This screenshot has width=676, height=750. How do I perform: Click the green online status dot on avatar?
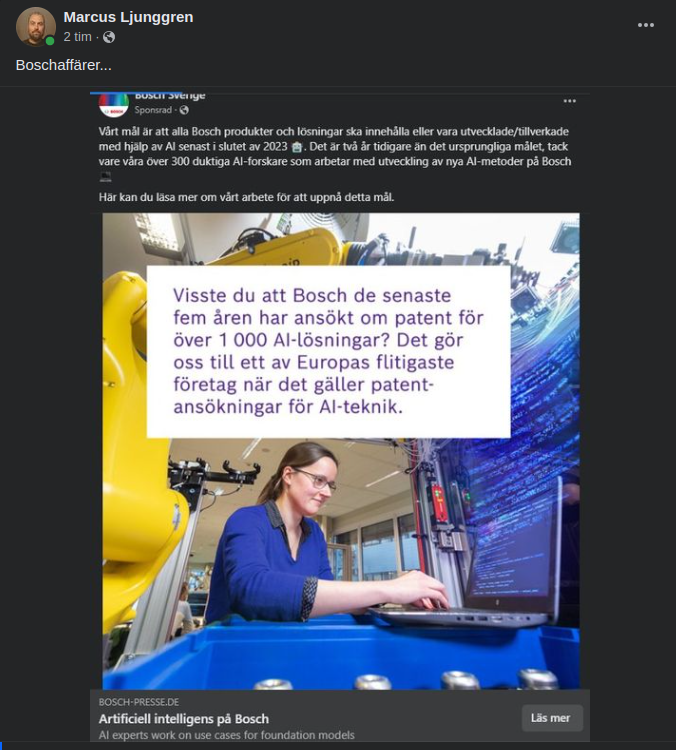pos(50,42)
